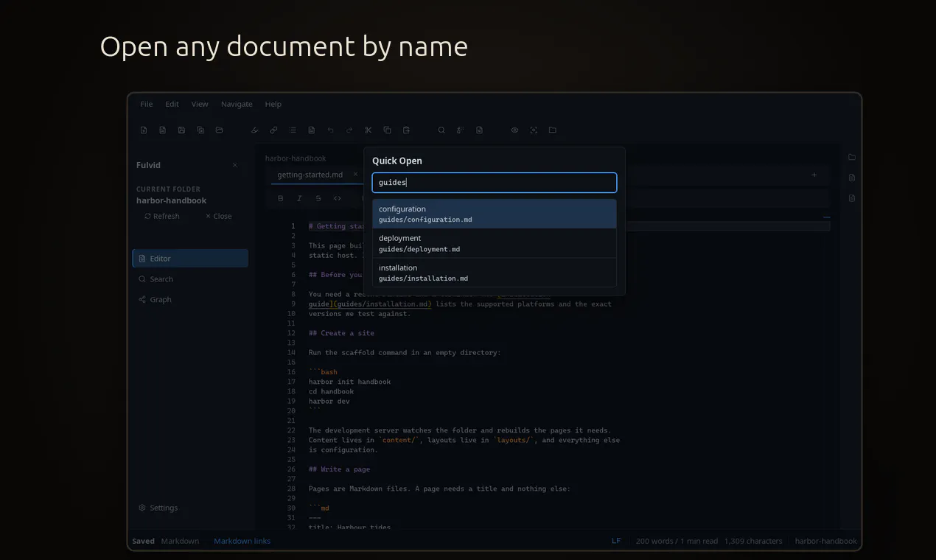The image size is (936, 560).
Task: Click the open-folder icon beside Save all
Action: point(219,130)
